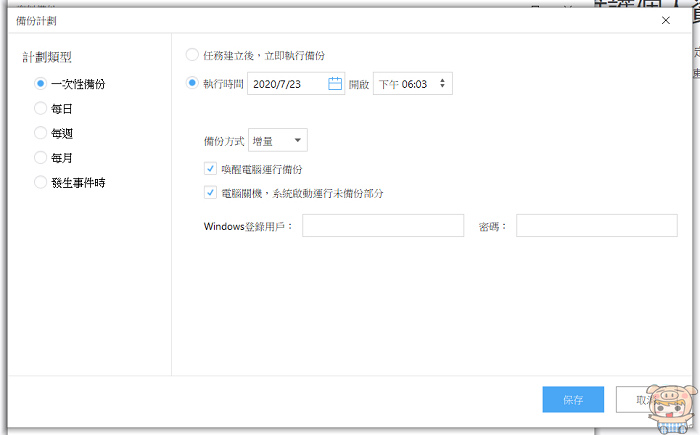Close the 備份計劃 dialog

pyautogui.click(x=666, y=20)
